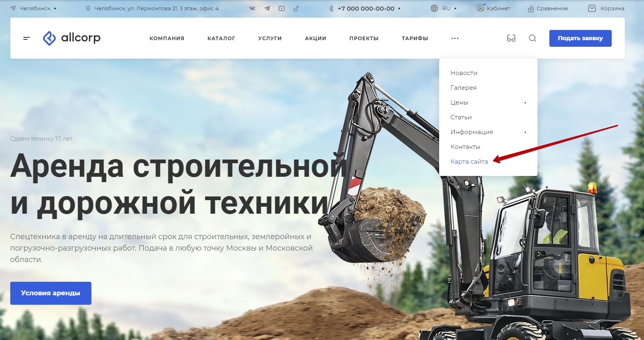
Task: Click the paragraph starting with Спецтехника в аренду
Action: tap(161, 248)
